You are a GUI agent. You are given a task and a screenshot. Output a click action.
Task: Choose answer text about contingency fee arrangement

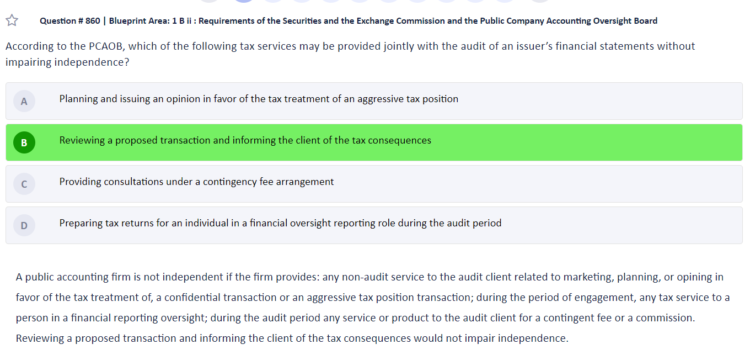coord(197,182)
